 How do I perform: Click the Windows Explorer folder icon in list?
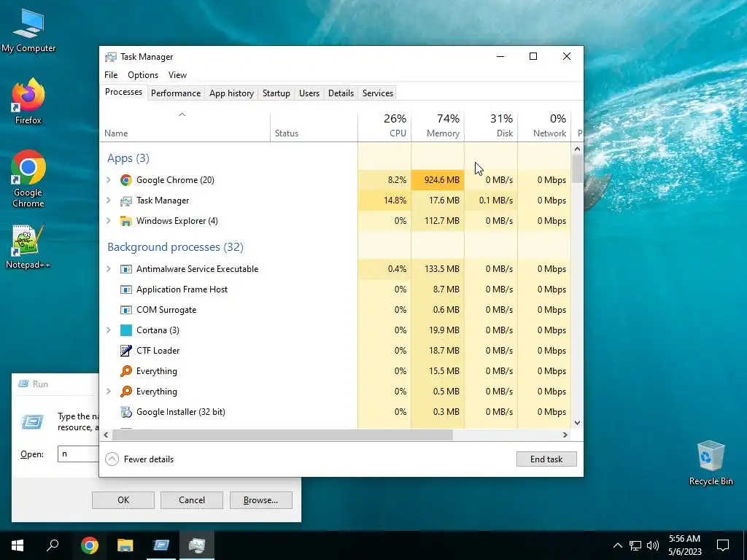point(125,221)
